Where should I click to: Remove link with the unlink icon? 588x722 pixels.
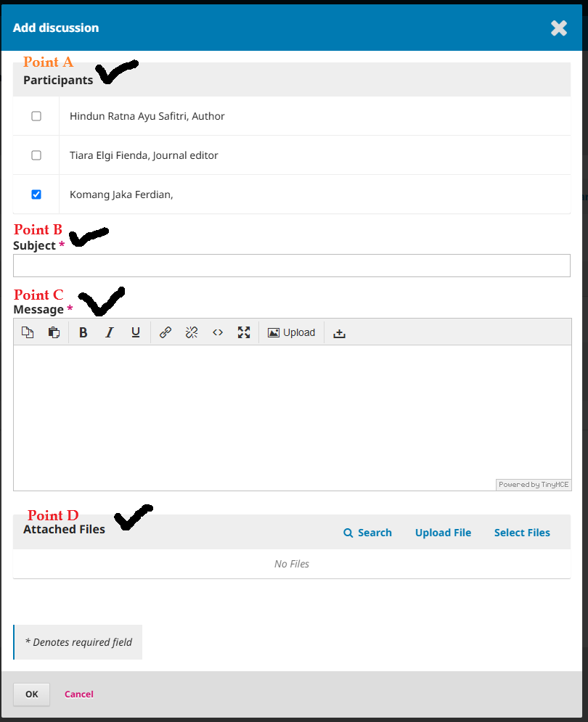tap(192, 332)
